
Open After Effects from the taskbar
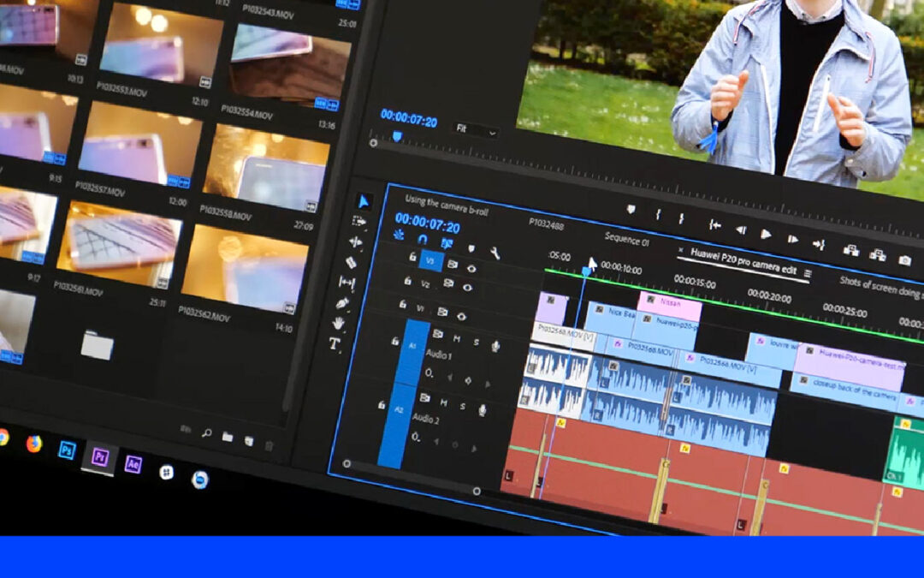[x=133, y=464]
